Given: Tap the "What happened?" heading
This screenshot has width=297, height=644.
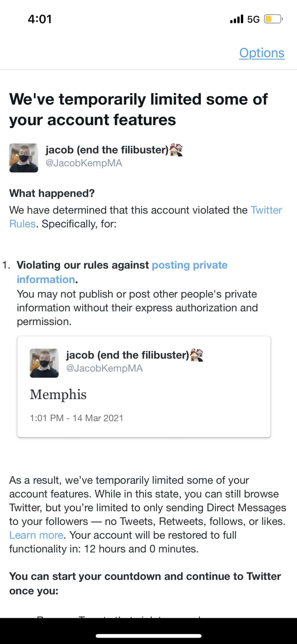Looking at the screenshot, I should [x=52, y=193].
